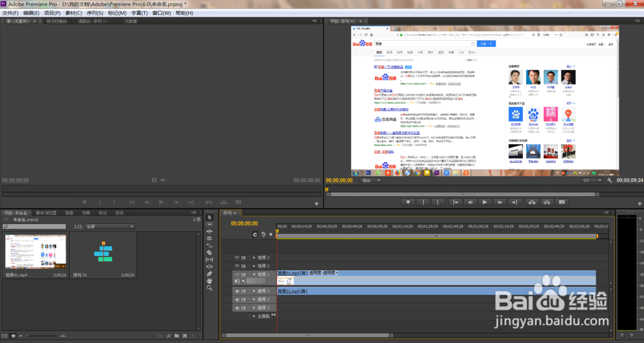Screen dimensions: 644x343
Task: Play the sequence in Program monitor
Action: point(485,202)
